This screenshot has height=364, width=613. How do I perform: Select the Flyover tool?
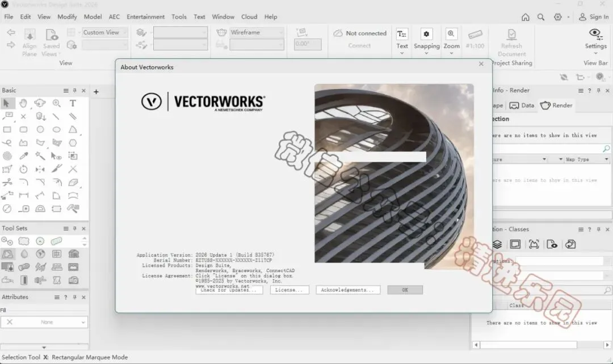40,103
